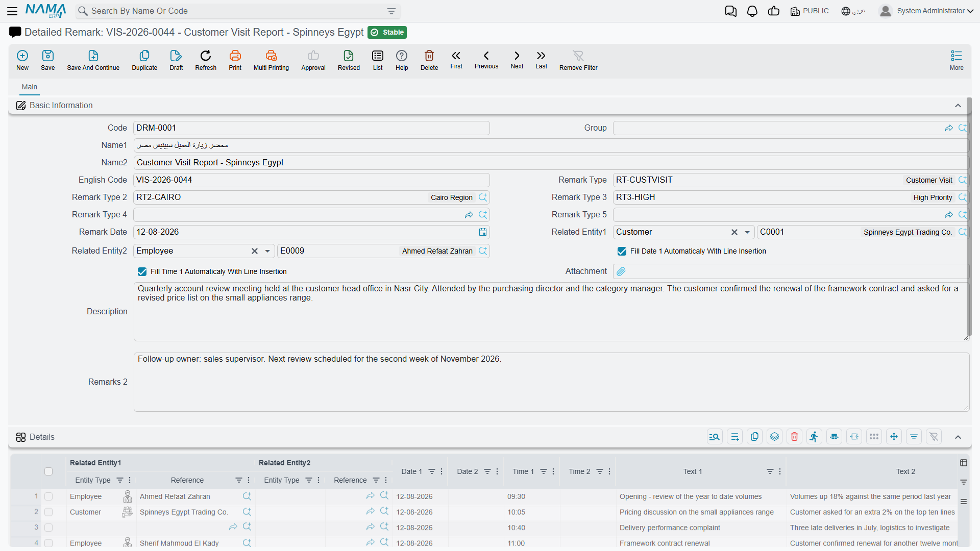Click the Attachment paperclip icon
980x551 pixels.
(621, 271)
